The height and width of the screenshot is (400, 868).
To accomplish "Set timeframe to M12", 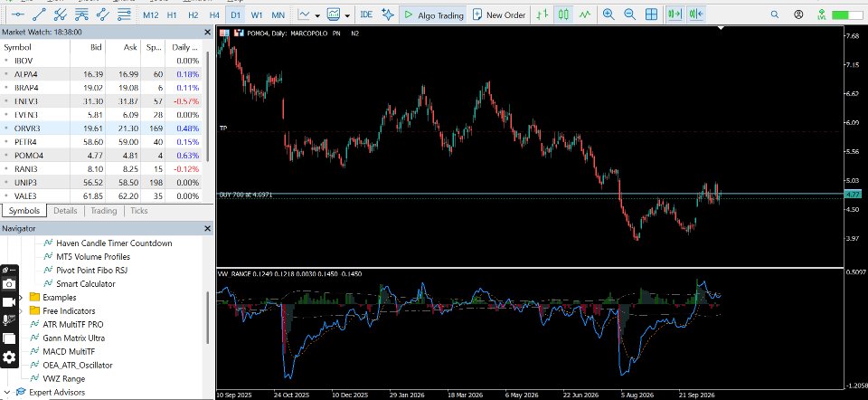I will coord(151,15).
